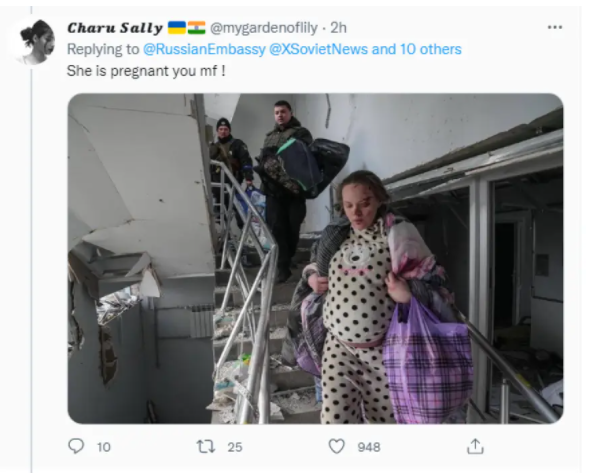The image size is (607, 473).
Task: Expand the "and 10 others" recipients list
Action: pos(417,50)
